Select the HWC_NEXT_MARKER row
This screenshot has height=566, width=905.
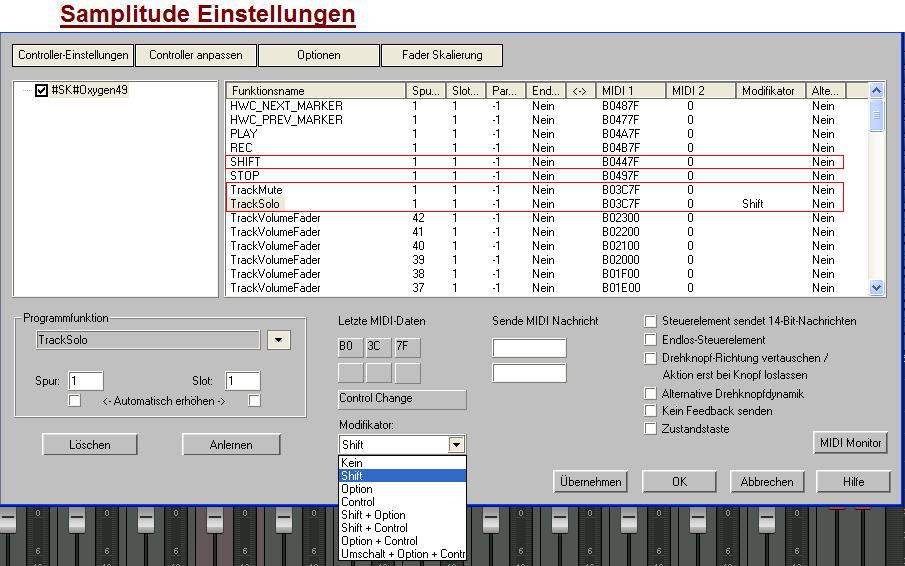tap(546, 106)
